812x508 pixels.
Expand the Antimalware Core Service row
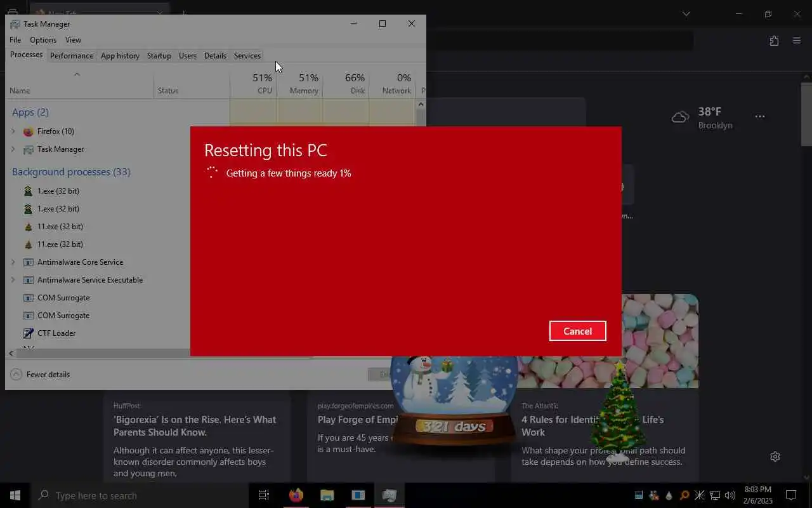[x=13, y=262]
